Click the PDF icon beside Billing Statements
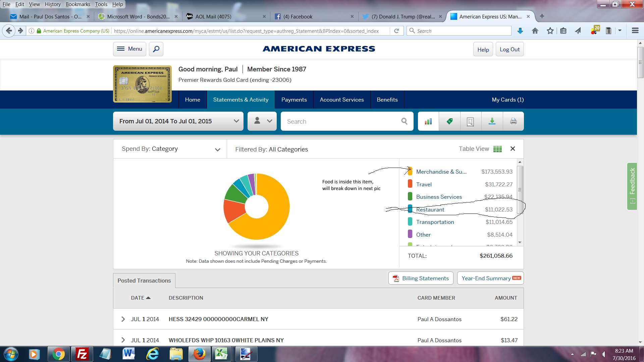644x362 pixels. (396, 278)
